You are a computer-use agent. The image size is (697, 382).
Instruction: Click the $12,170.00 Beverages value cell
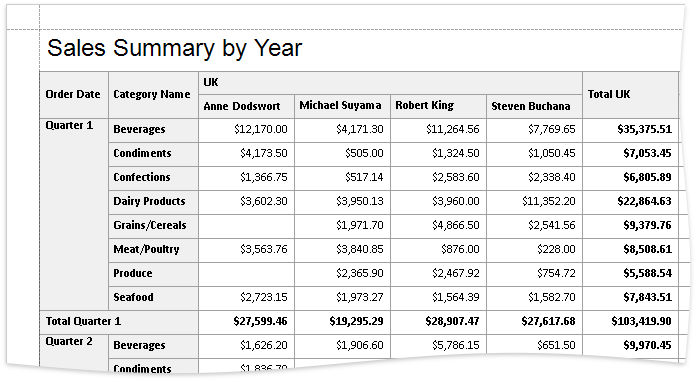pos(246,130)
